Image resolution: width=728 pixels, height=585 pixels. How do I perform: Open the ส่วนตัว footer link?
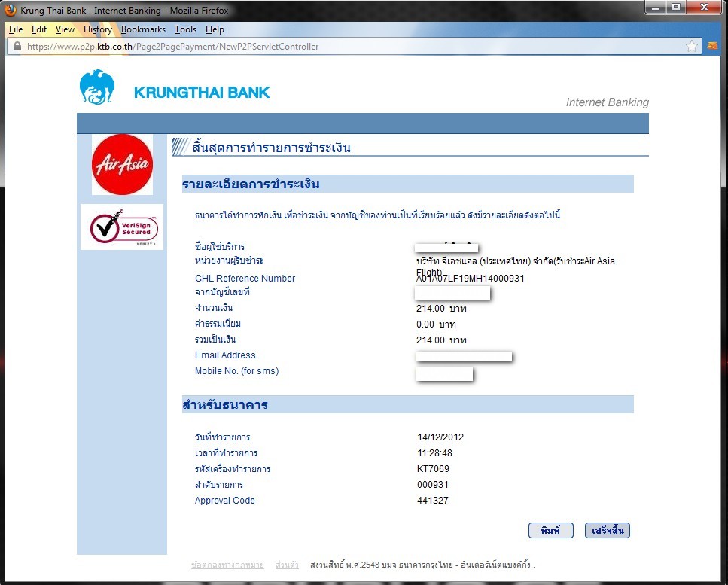[x=287, y=565]
